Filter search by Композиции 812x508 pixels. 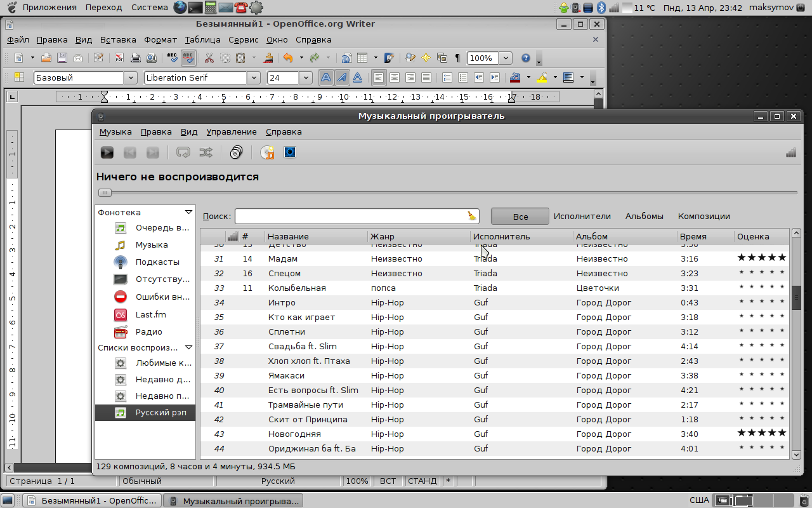704,217
